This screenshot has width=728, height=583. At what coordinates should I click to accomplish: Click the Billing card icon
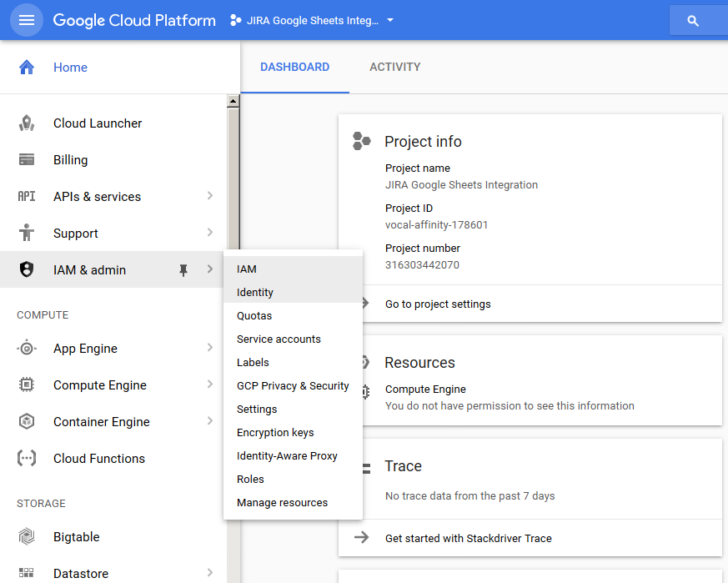[x=27, y=160]
